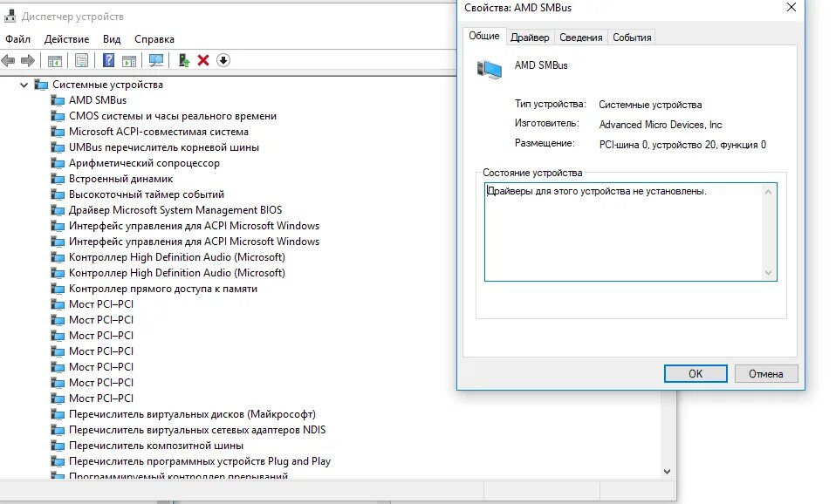Select Перечислитель композитной шины
Image resolution: width=836 pixels, height=504 pixels.
pyautogui.click(x=155, y=446)
